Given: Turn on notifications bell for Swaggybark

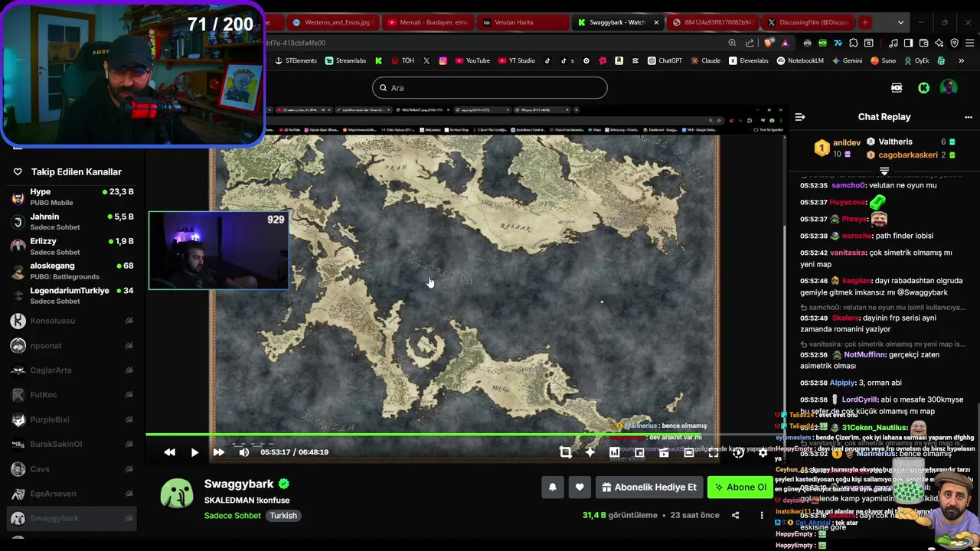Looking at the screenshot, I should [x=552, y=487].
